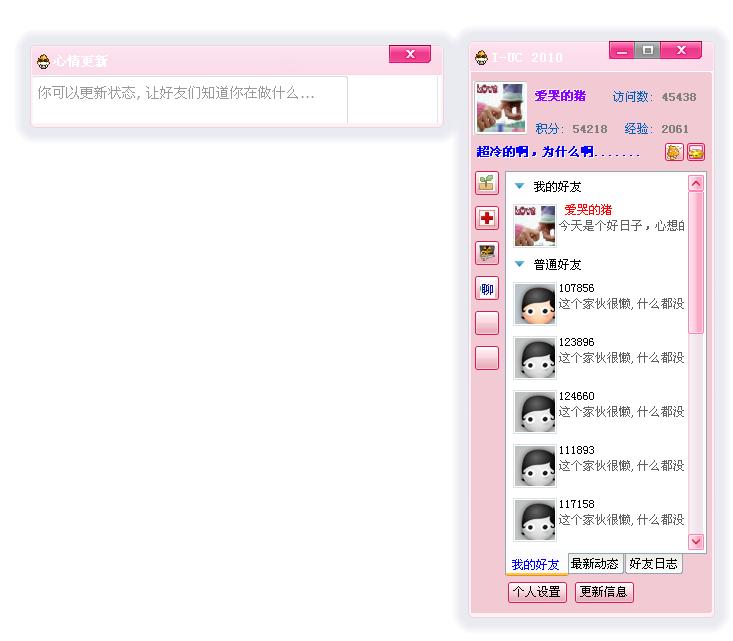This screenshot has width=733, height=641.
Task: Minimize the I-UC 2010 window
Action: (x=622, y=50)
